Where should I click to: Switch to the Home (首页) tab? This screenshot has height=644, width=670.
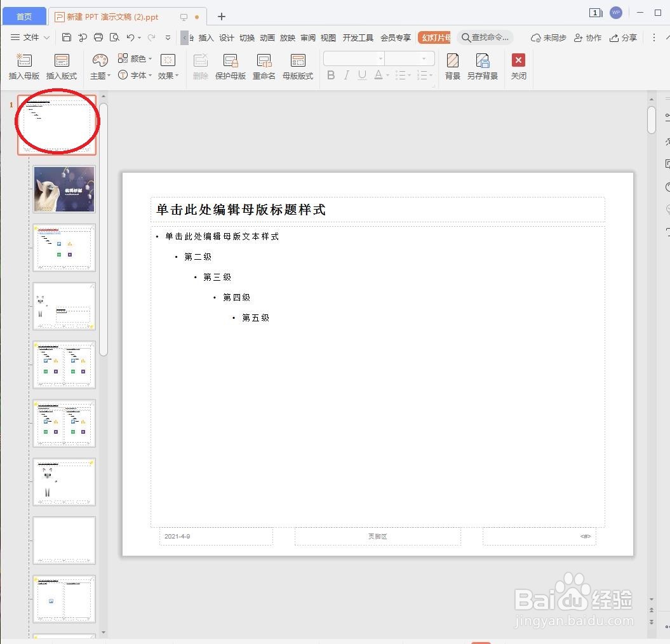tap(24, 17)
